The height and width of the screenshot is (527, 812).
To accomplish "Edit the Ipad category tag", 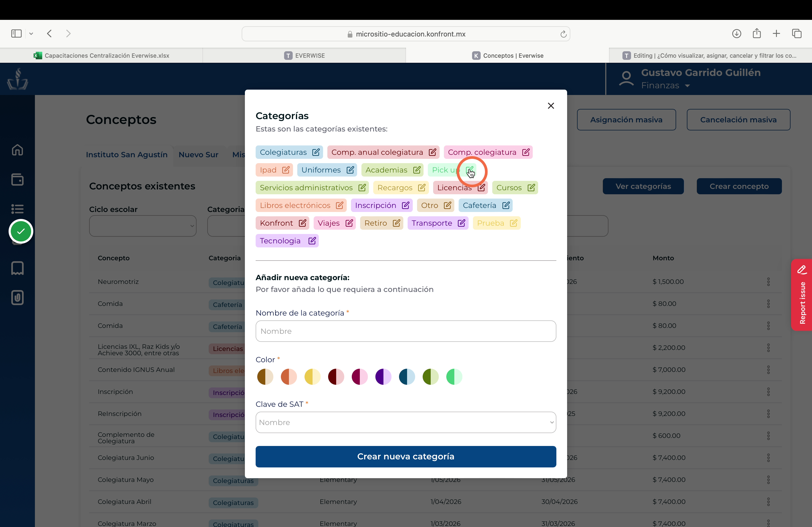I will 286,170.
